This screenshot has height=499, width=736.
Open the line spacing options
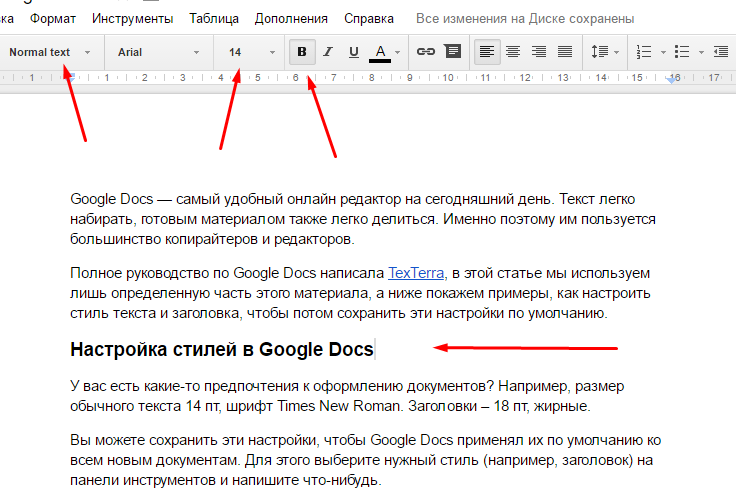(605, 52)
